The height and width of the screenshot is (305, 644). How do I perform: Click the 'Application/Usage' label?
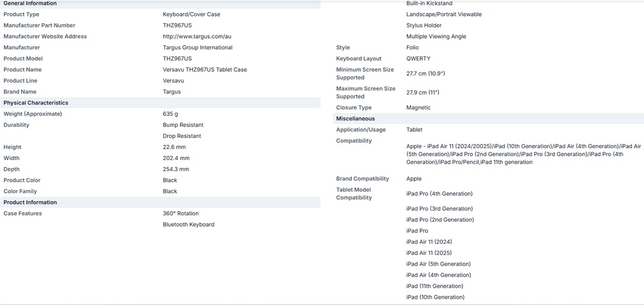coord(361,129)
